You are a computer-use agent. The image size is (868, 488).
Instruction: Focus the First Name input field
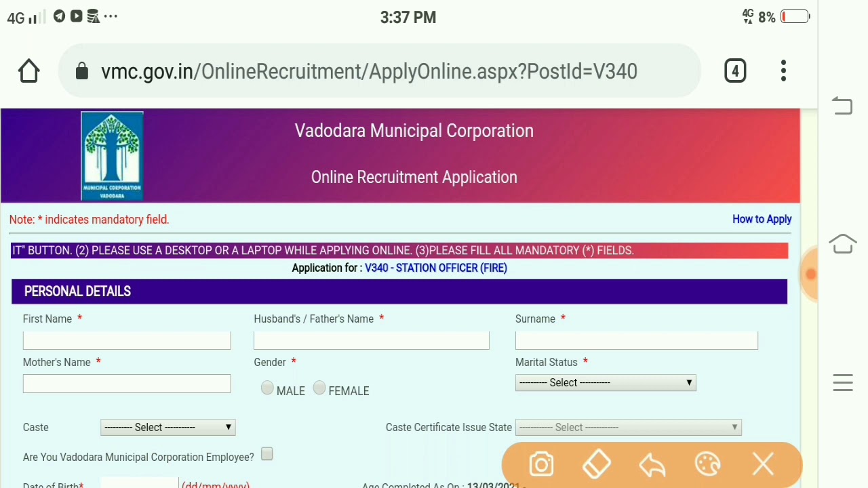[127, 340]
